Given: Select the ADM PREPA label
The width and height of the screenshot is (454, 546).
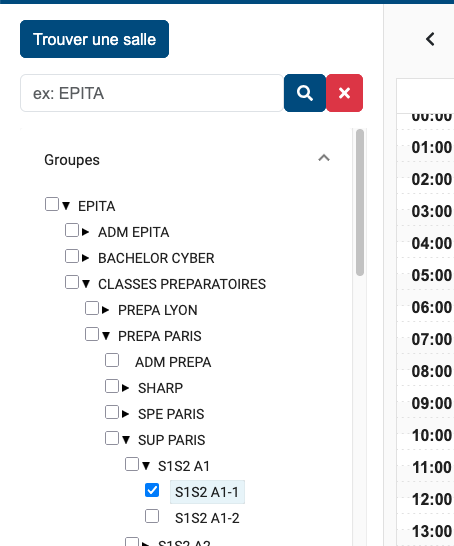Looking at the screenshot, I should (x=173, y=362).
